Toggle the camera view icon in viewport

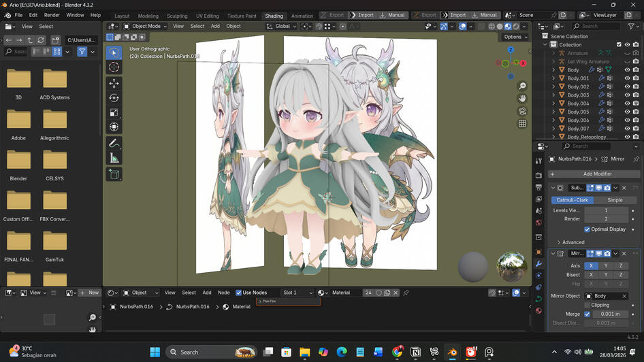(522, 111)
